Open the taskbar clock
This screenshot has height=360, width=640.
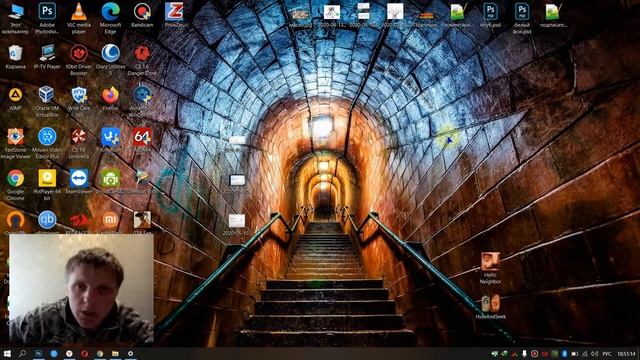coord(626,353)
